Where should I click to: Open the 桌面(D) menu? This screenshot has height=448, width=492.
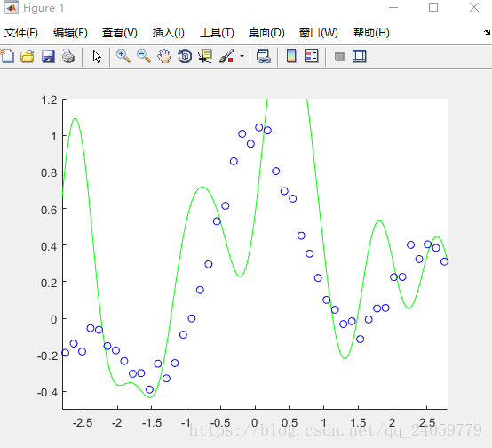[266, 33]
